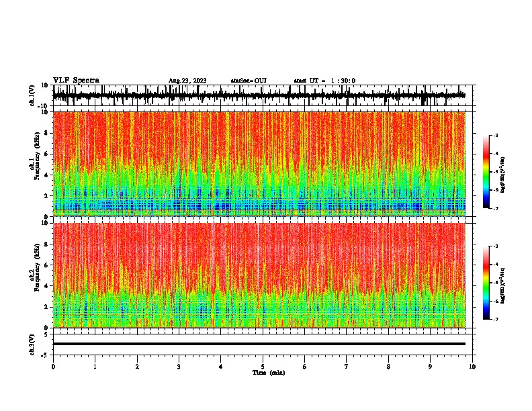
Task: Click the ch.1 voltage waveform trace panel
Action: 263,95
